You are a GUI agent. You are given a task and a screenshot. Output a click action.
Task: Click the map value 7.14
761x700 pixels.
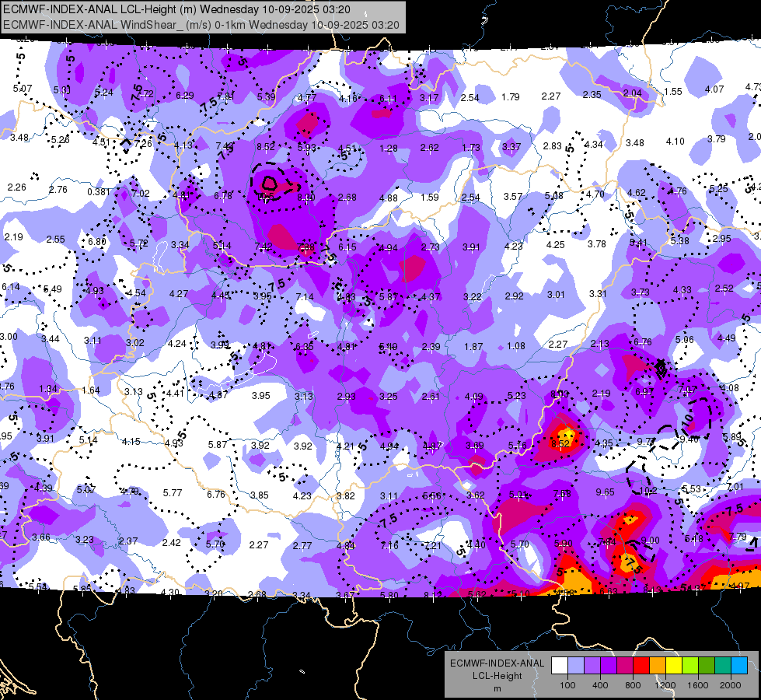[305, 297]
